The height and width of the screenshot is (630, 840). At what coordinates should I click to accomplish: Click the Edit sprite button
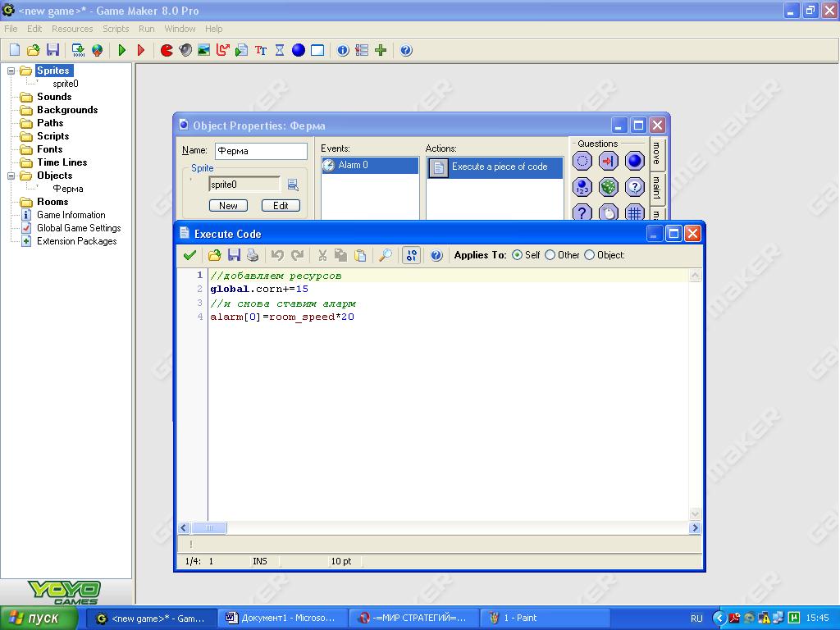pyautogui.click(x=281, y=206)
